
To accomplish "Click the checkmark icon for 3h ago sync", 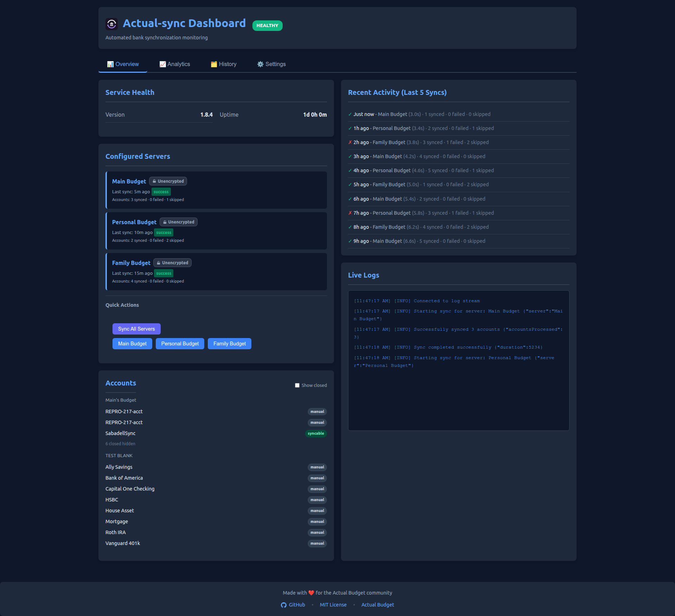I will point(350,156).
